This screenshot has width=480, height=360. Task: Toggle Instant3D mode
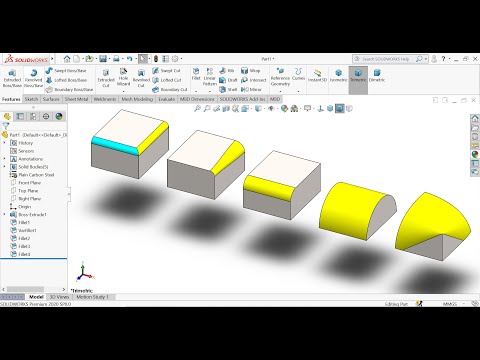[x=317, y=75]
